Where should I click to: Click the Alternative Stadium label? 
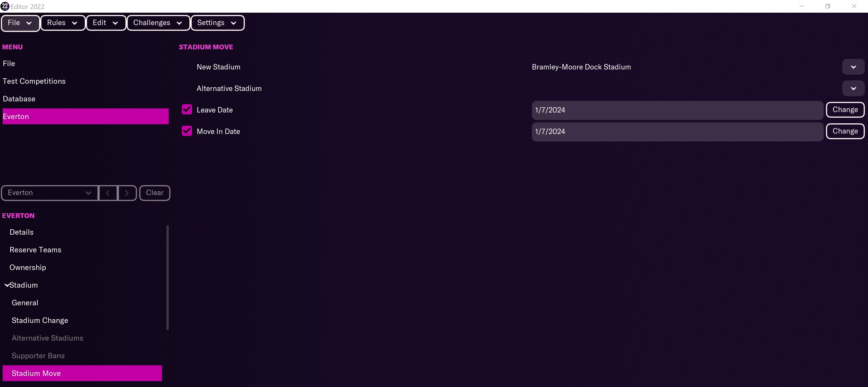coord(229,88)
